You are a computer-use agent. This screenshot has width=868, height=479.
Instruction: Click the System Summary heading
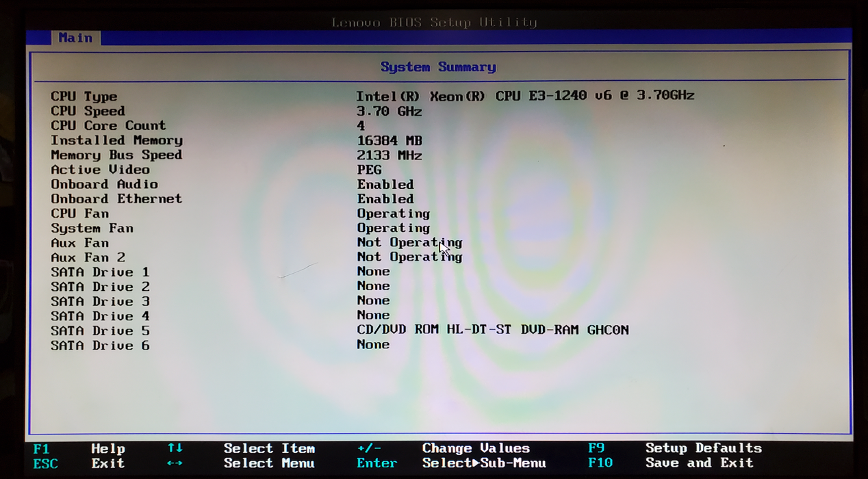tap(438, 67)
